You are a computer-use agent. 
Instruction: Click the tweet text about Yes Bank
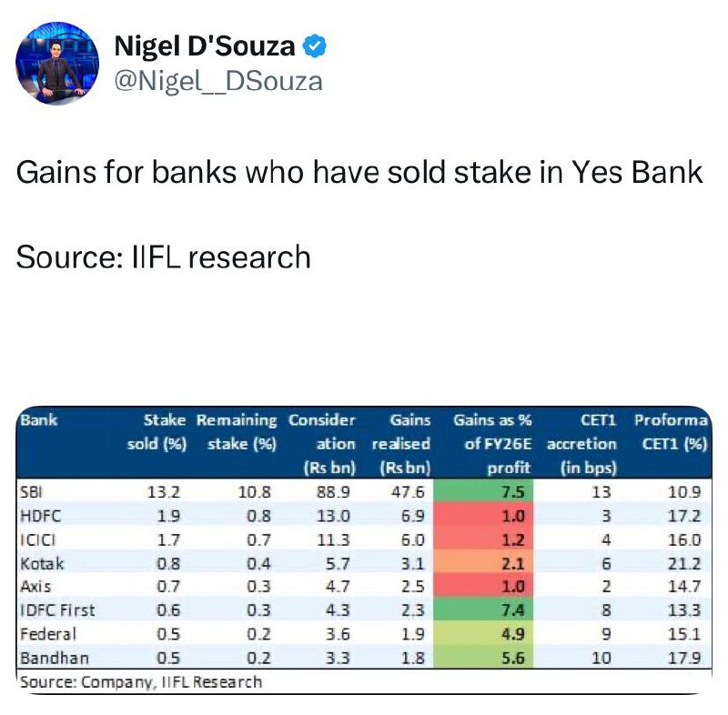[359, 172]
